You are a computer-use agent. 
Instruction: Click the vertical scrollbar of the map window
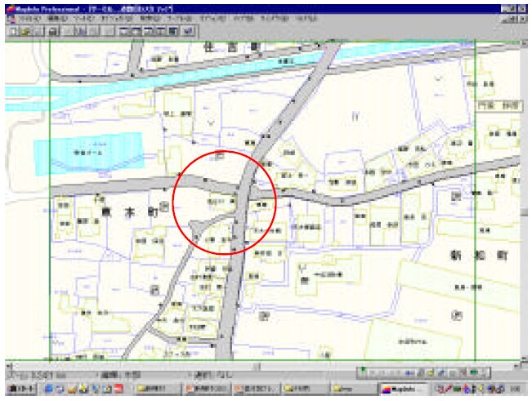524,204
